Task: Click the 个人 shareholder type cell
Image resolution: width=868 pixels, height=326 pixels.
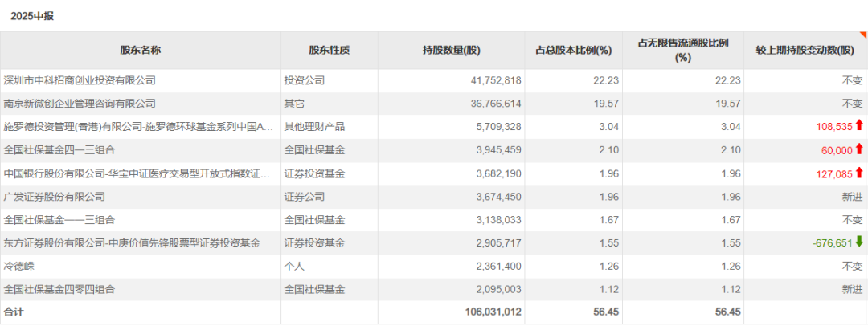Action: (x=294, y=267)
